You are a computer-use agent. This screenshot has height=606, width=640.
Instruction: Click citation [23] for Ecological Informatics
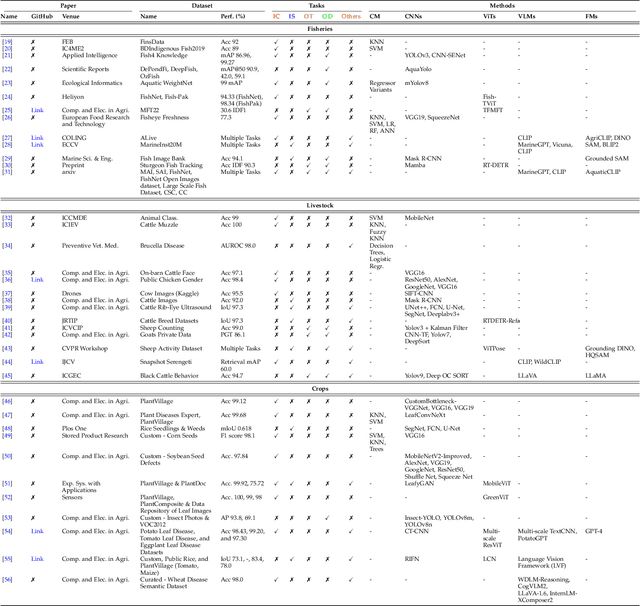pyautogui.click(x=7, y=83)
